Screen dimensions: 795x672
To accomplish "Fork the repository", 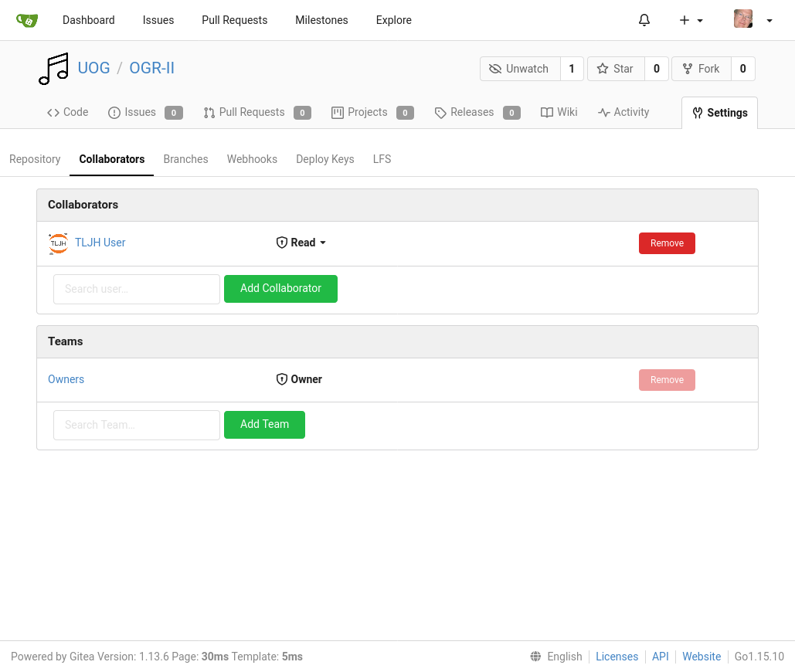I will 701,69.
